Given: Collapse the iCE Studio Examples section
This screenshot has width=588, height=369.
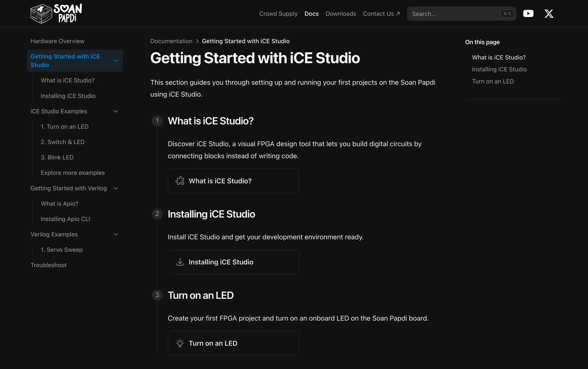Looking at the screenshot, I should tap(116, 111).
